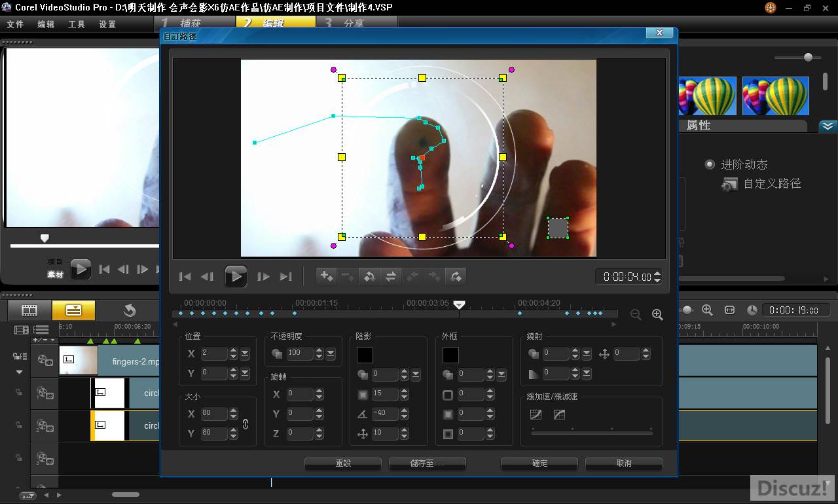Switch to the 捕获 step tab

[x=195, y=23]
